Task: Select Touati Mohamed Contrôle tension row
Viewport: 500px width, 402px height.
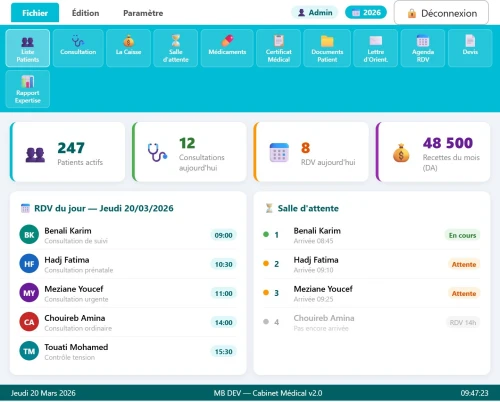Action: 128,351
